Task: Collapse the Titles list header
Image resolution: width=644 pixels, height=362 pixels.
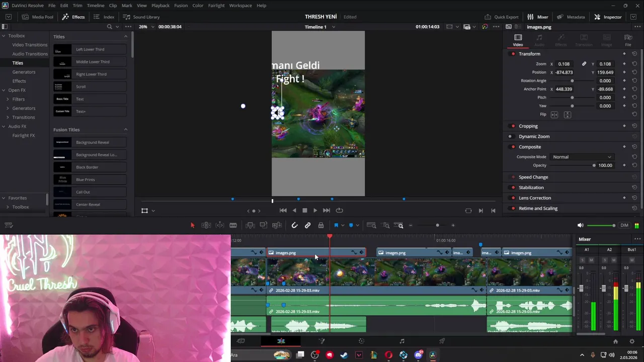Action: (x=126, y=36)
